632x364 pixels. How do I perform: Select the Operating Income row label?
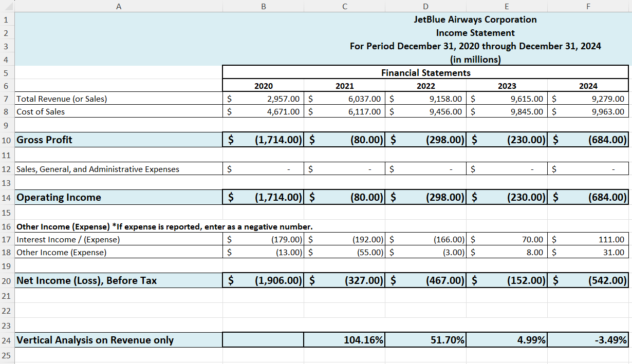118,197
